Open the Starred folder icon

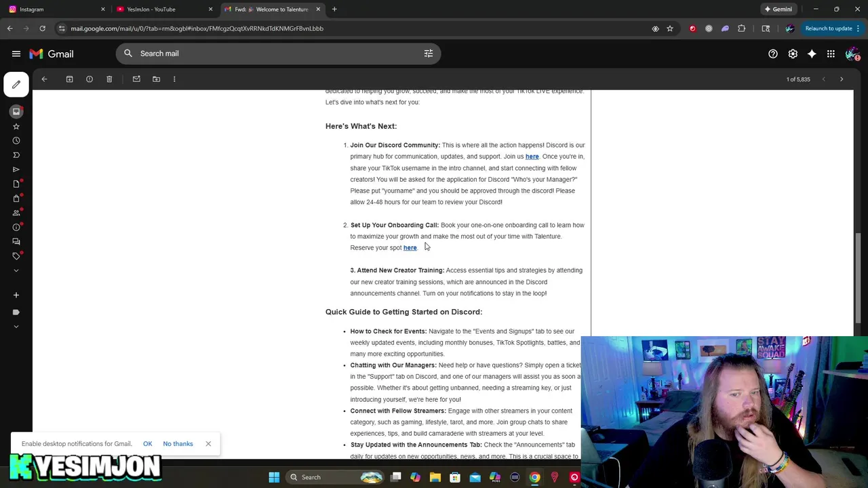point(16,126)
